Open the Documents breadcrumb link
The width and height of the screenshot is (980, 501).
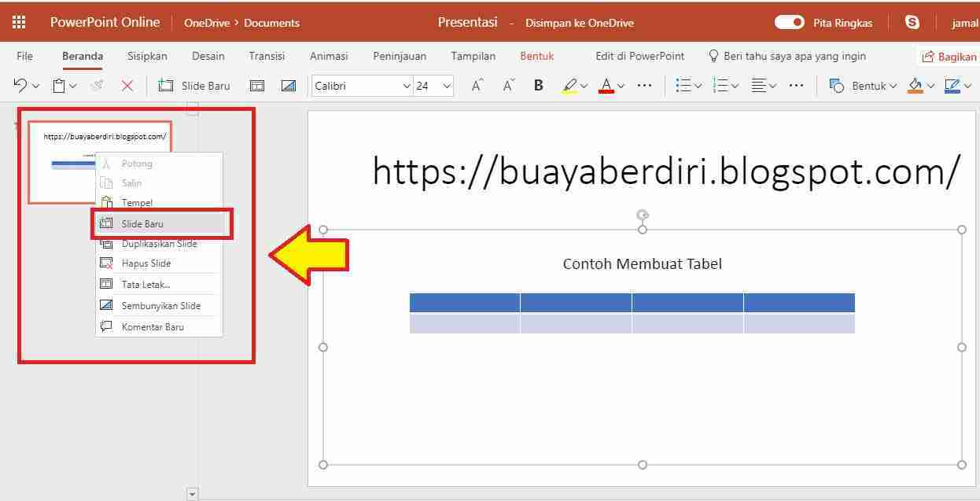tap(271, 23)
